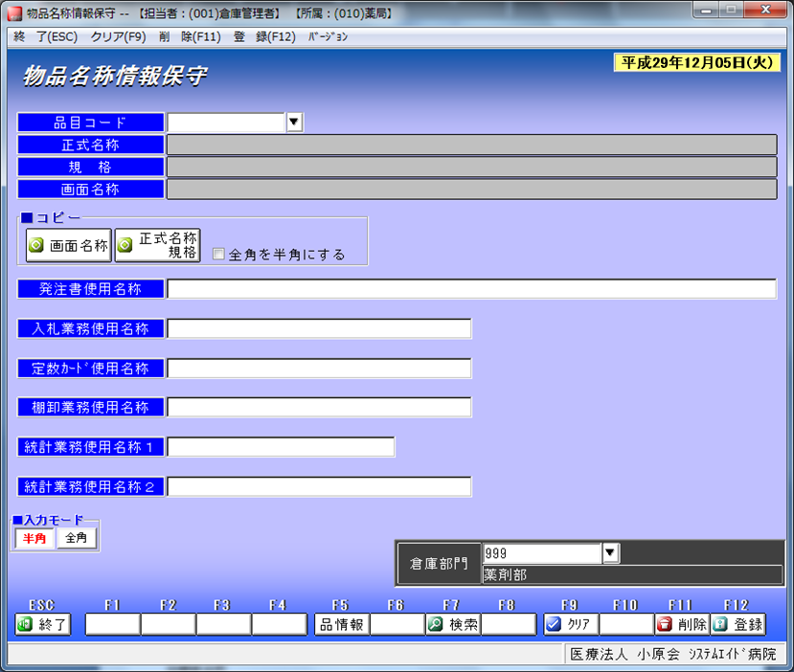Screen dimensions: 794x672
Task: Click the empty F2 function button
Action: [169, 624]
